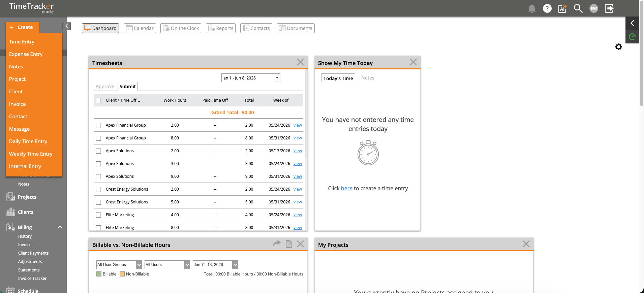Open the Jan 1 - Jun 8, 2026 date range dropdown

coord(251,78)
